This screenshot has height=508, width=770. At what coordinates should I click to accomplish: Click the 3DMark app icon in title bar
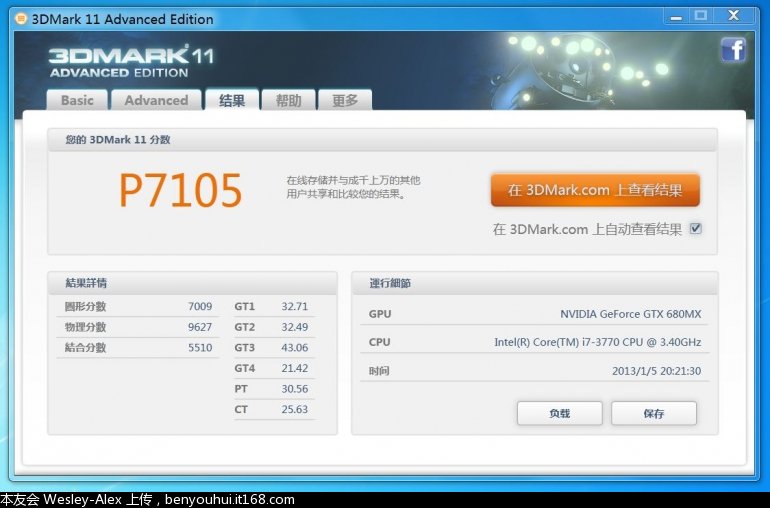click(20, 18)
